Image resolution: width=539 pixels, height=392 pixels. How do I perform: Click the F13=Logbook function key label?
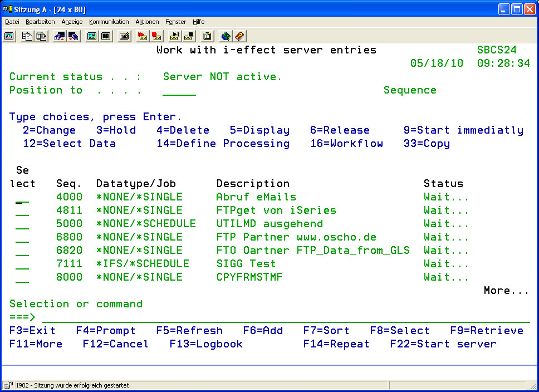206,344
